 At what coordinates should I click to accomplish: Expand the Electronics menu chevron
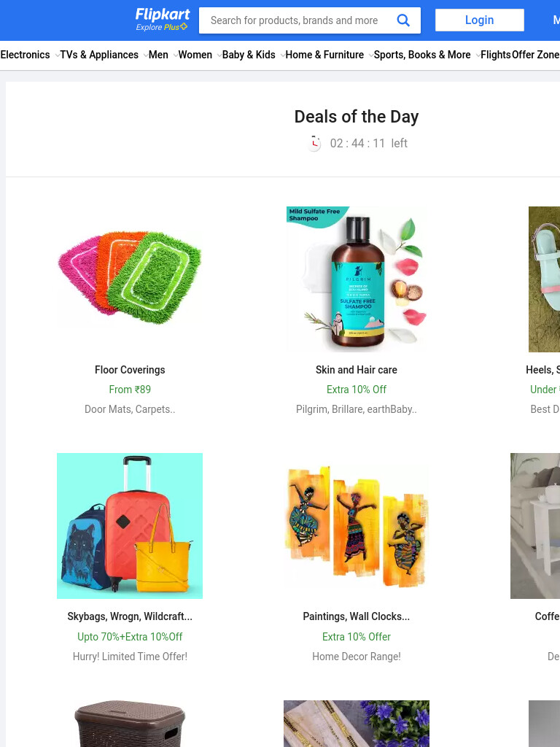tap(57, 55)
